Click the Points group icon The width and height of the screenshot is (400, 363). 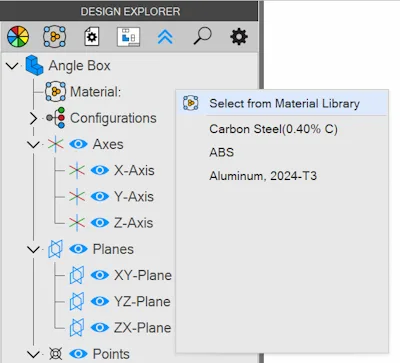[56, 354]
